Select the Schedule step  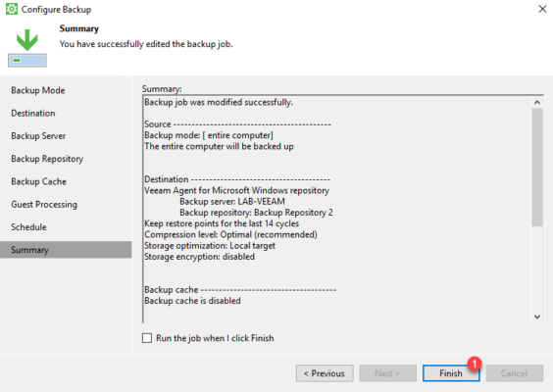coord(28,227)
